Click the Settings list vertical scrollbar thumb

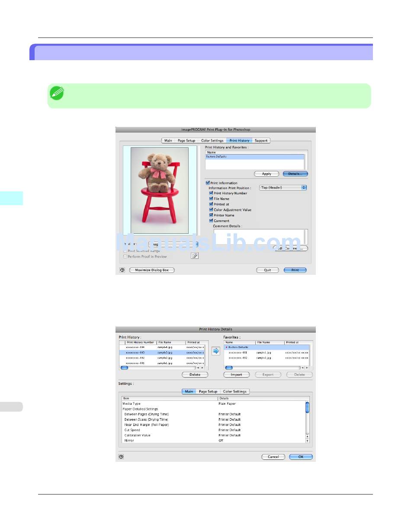coord(308,407)
